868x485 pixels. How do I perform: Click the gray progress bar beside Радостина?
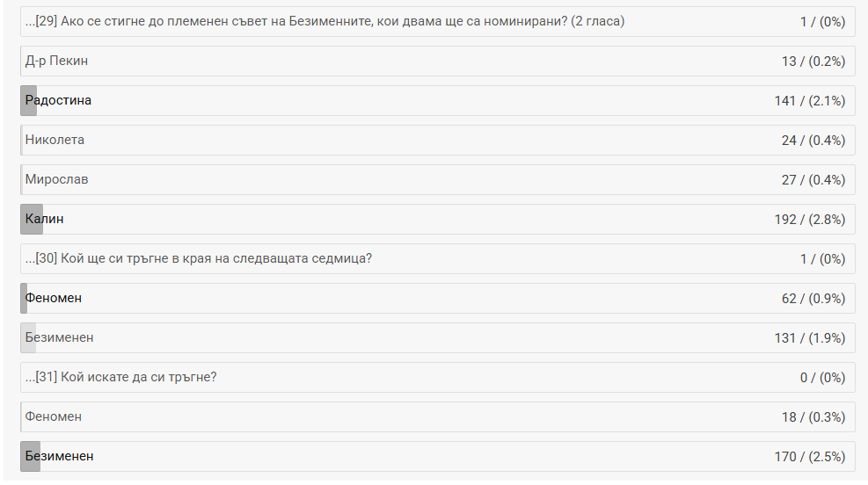[x=29, y=100]
